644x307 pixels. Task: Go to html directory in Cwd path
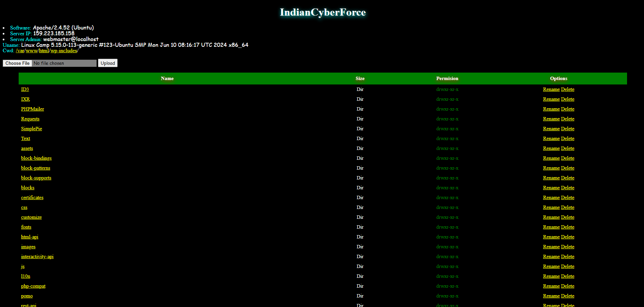(x=44, y=51)
